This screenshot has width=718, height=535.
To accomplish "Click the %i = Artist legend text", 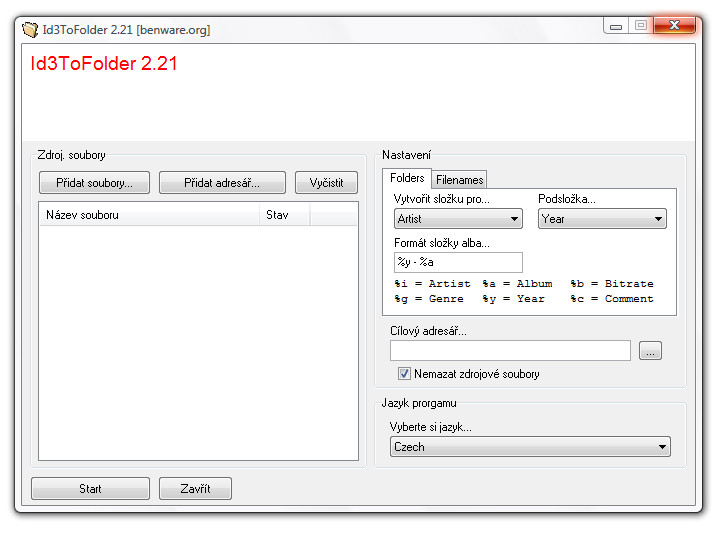I will (432, 284).
